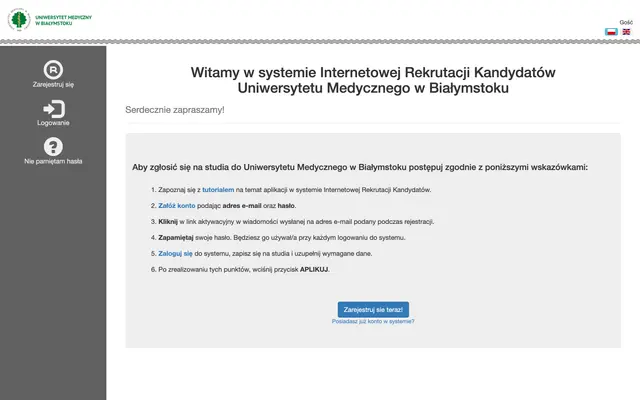Image resolution: width=640 pixels, height=400 pixels.
Task: Click the university tree logo
Action: (19, 19)
